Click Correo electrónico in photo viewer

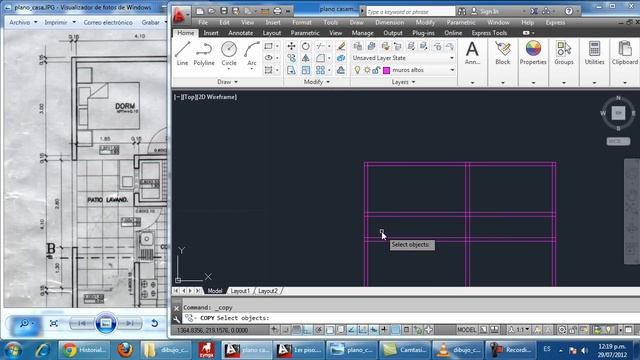point(108,22)
